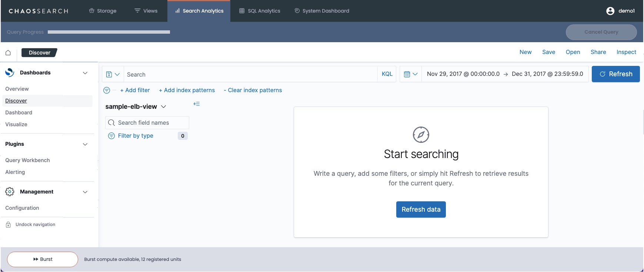Collapse the Plugins section chevron
This screenshot has height=272, width=644.
click(85, 144)
